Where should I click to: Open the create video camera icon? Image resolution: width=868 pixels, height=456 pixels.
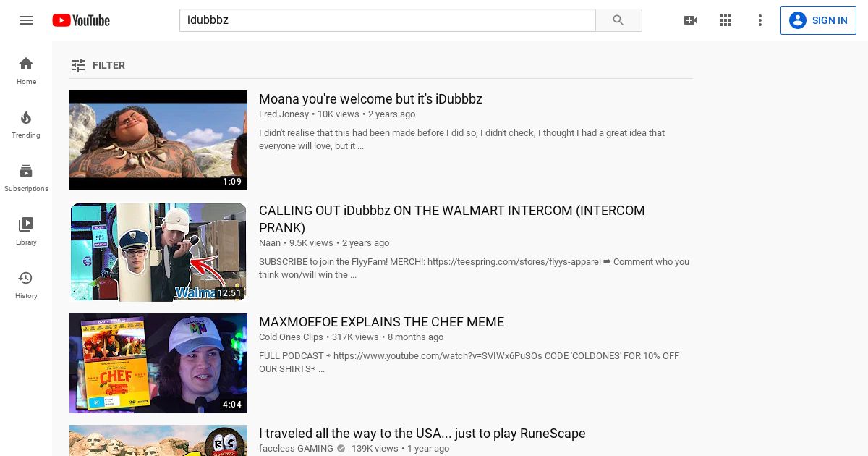(691, 20)
